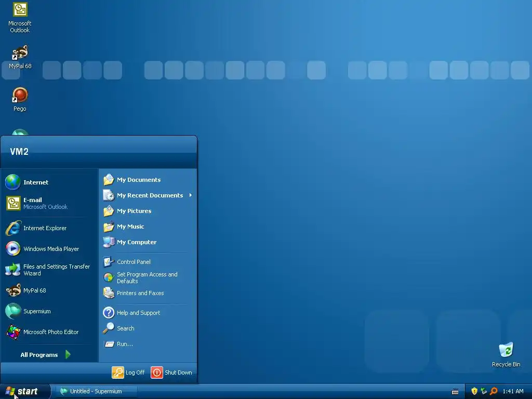Launch the Pego desktop shortcut
This screenshot has height=399, width=532.
tap(20, 99)
